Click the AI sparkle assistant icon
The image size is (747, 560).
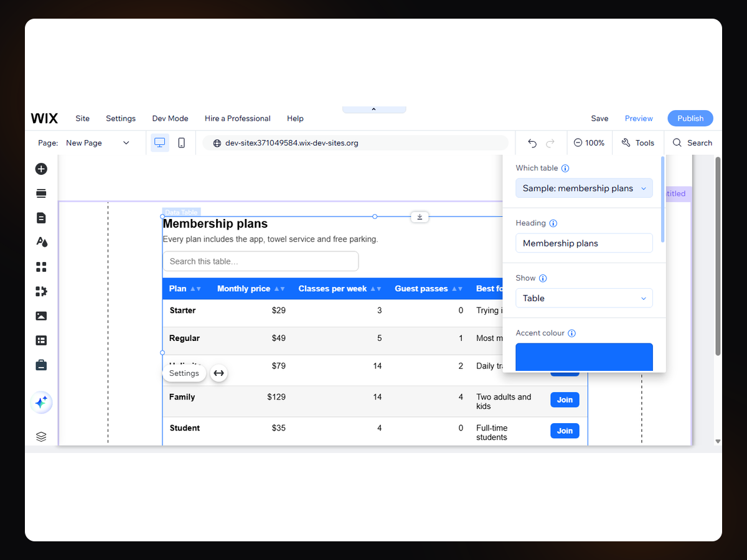pos(41,403)
